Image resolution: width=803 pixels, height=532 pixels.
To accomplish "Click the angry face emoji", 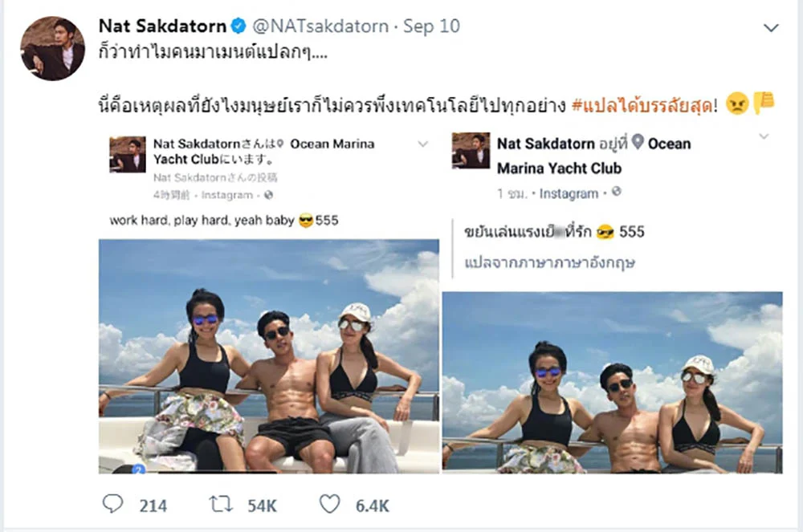I will [x=737, y=104].
